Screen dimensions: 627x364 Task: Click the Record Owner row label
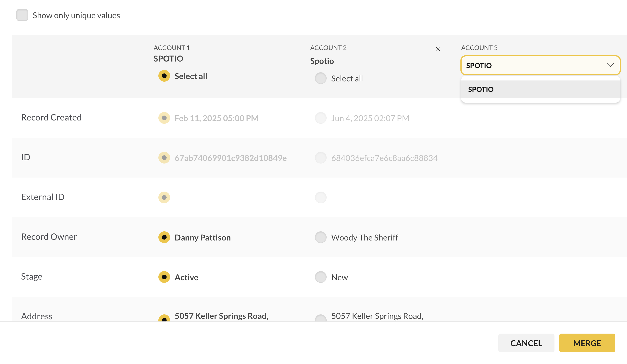49,237
